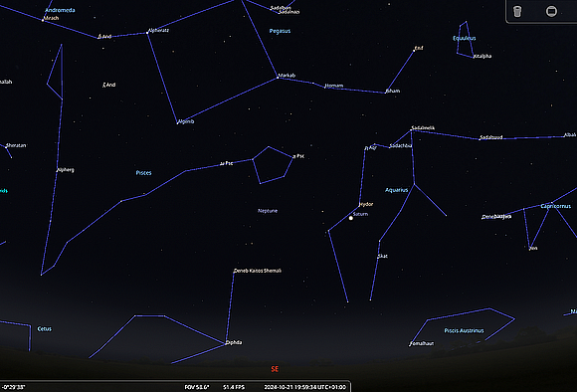Select the star Sadalmelik
This screenshot has width=577, height=392.
411,130
